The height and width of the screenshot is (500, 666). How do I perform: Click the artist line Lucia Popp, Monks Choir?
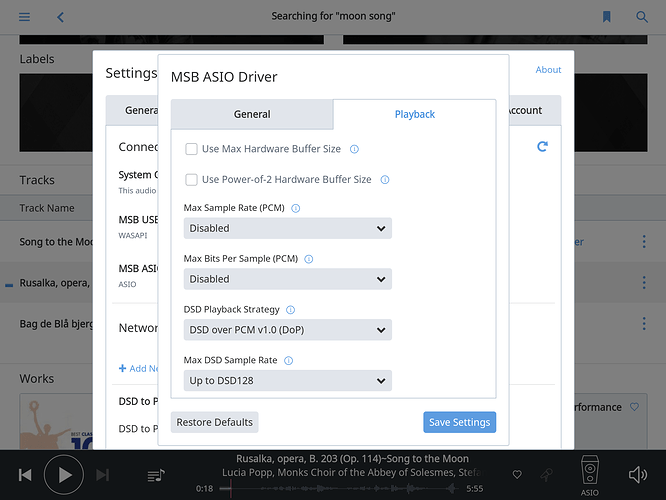click(x=352, y=472)
